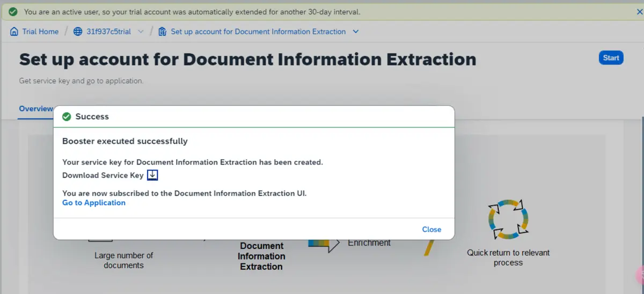This screenshot has width=644, height=294.
Task: Expand the 31f937c5trial subaccount dropdown chevron
Action: 141,32
